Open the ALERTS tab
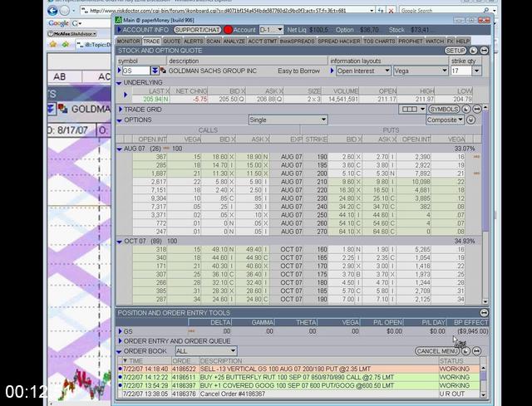Viewport: 532px width, 406px height. 194,41
